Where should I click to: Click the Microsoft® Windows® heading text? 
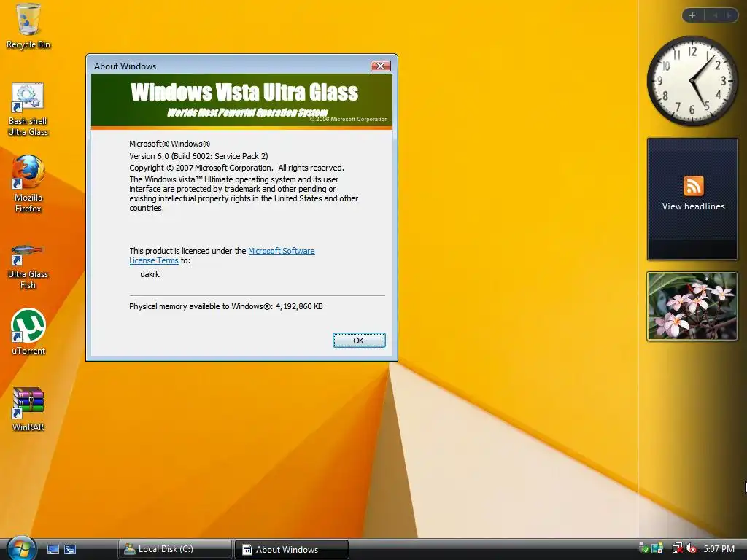(x=169, y=144)
